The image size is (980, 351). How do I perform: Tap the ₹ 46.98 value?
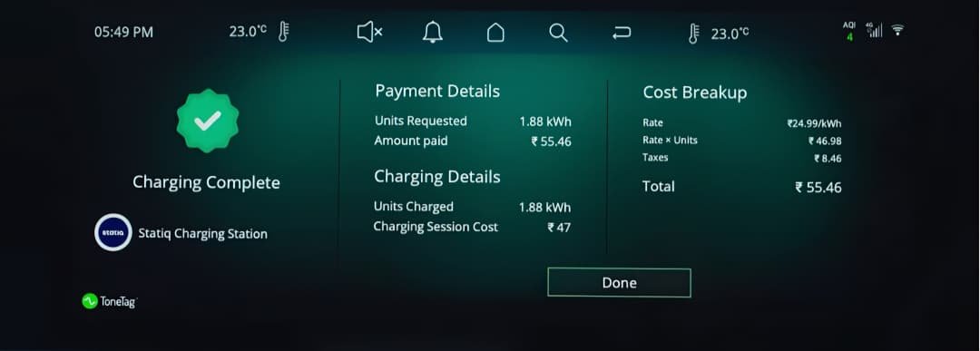tap(825, 141)
